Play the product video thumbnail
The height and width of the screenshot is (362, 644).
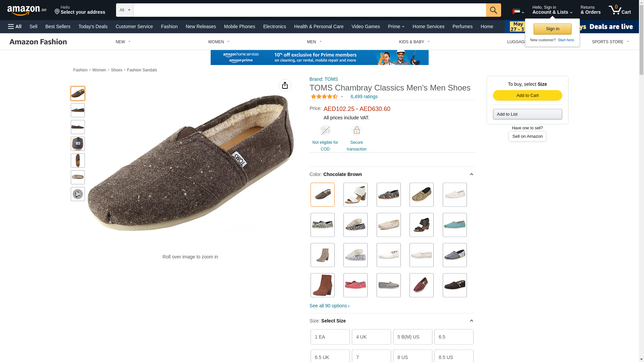coord(77,194)
